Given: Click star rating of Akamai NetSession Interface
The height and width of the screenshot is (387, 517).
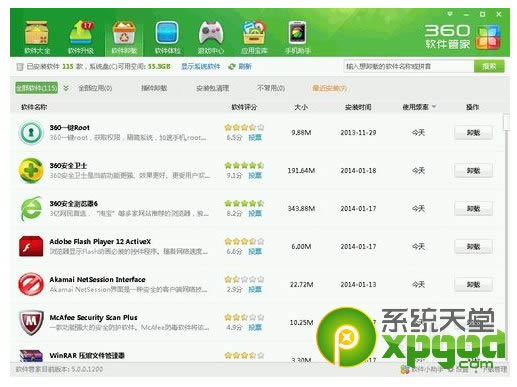Looking at the screenshot, I should tap(244, 279).
